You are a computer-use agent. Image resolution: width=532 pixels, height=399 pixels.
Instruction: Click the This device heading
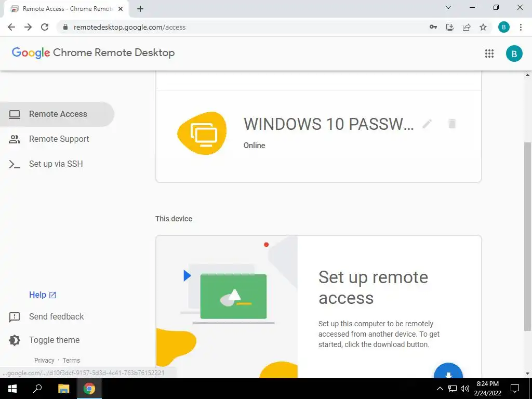pos(174,219)
